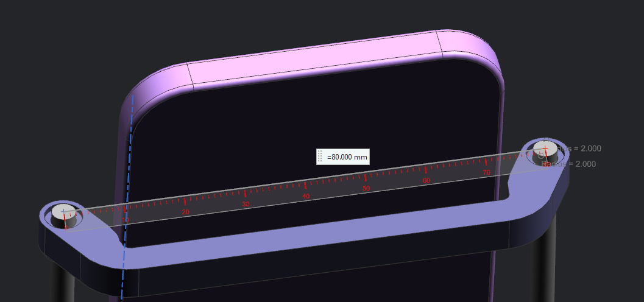Grab the dotted grip handle of dimension box
This screenshot has width=644, height=302.
coord(320,156)
